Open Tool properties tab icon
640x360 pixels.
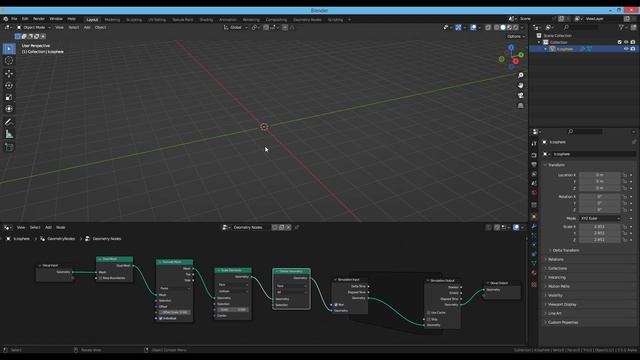[534, 144]
